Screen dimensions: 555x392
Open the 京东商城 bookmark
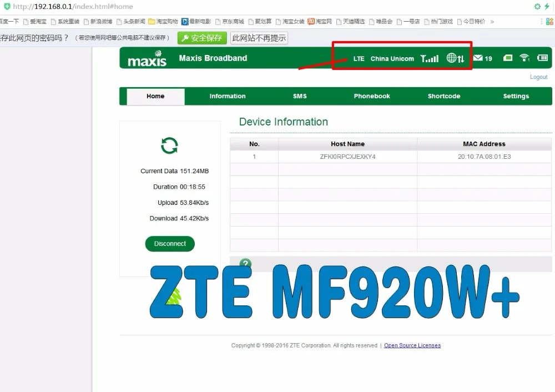230,22
